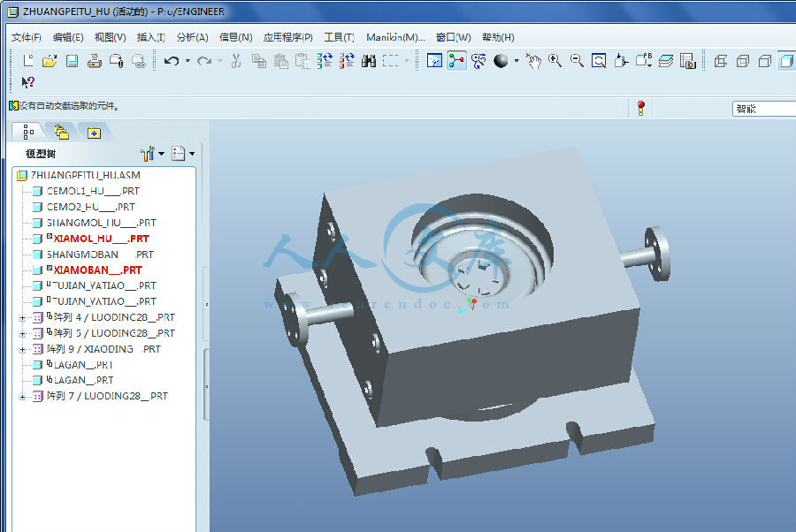Open a file via folder icon

[x=50, y=61]
